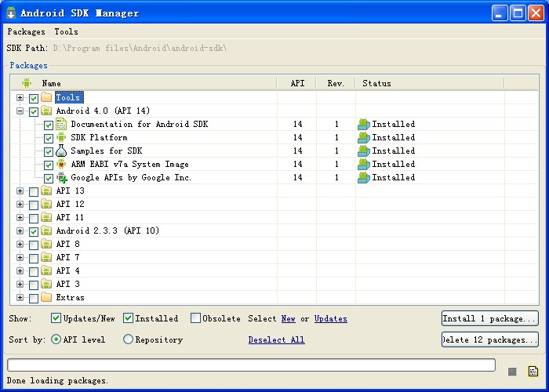The height and width of the screenshot is (392, 549).
Task: Click the Deselect All link
Action: pos(276,339)
